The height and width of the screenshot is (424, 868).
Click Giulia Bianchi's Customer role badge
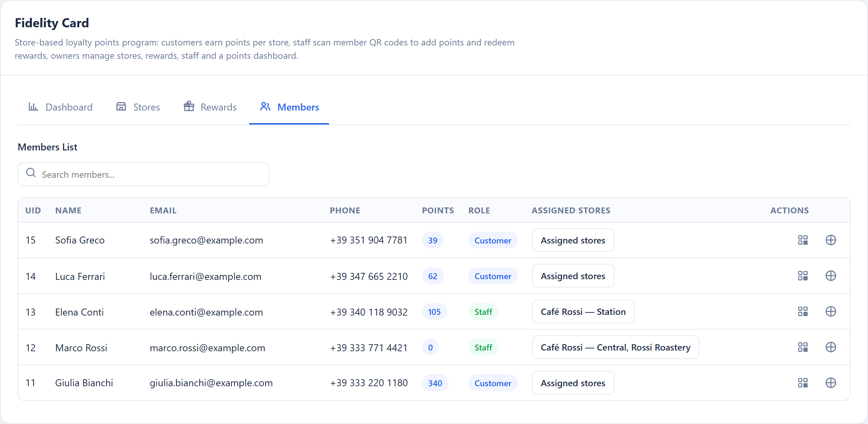click(493, 383)
